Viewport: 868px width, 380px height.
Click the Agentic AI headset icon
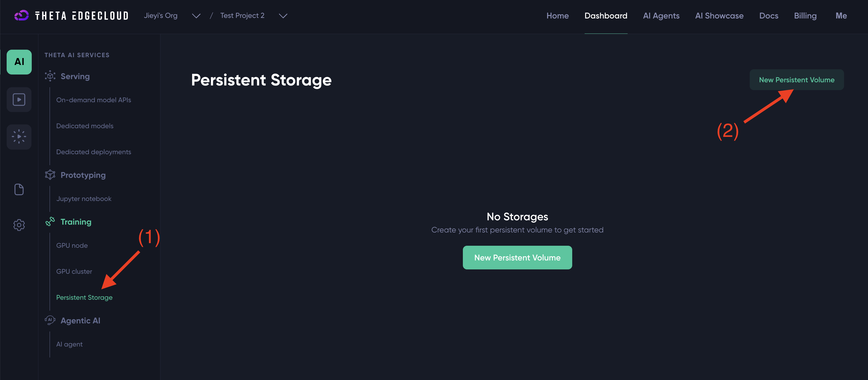(x=50, y=320)
